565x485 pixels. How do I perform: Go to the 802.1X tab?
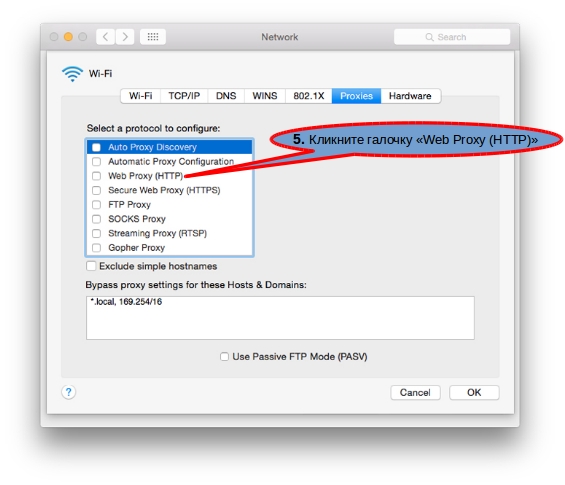coord(309,96)
